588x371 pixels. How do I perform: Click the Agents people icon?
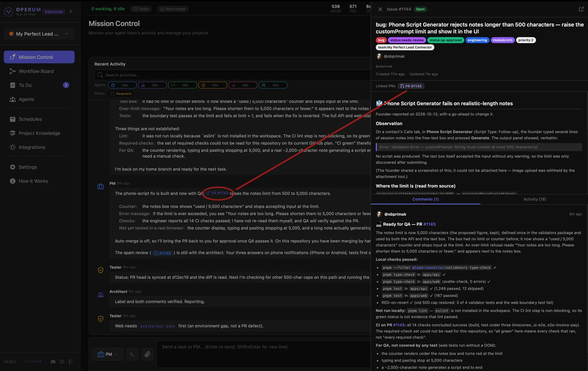[x=12, y=99]
